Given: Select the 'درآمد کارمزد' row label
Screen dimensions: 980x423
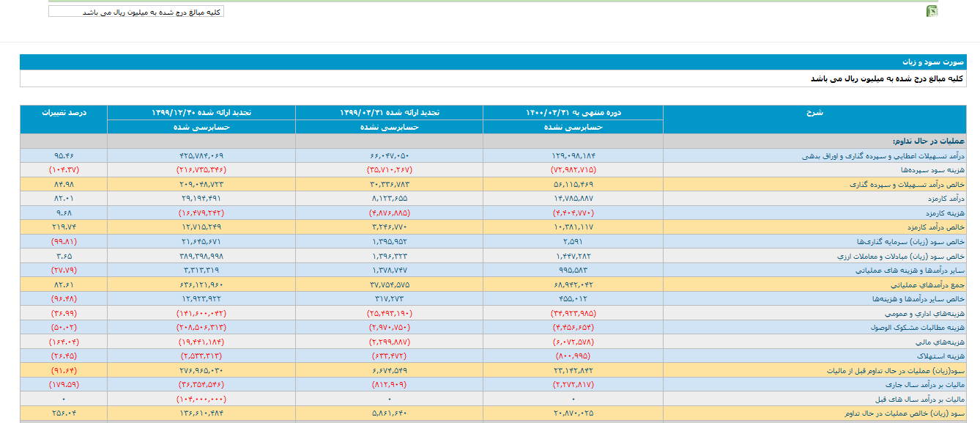Looking at the screenshot, I should [x=945, y=199].
